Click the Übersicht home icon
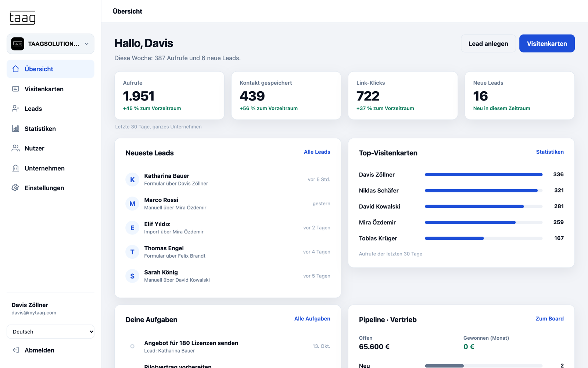This screenshot has height=368, width=588. pyautogui.click(x=15, y=69)
